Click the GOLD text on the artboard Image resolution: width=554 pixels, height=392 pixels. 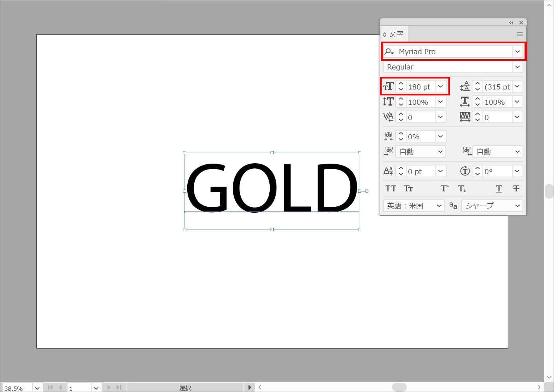point(272,188)
